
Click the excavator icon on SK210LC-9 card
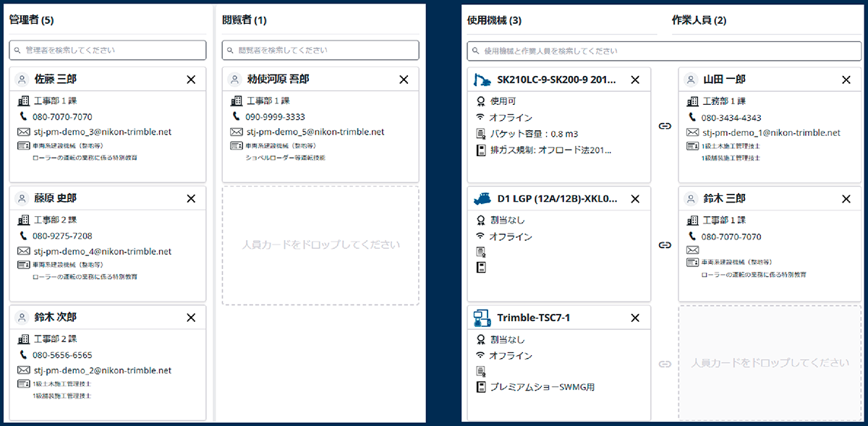pos(482,80)
